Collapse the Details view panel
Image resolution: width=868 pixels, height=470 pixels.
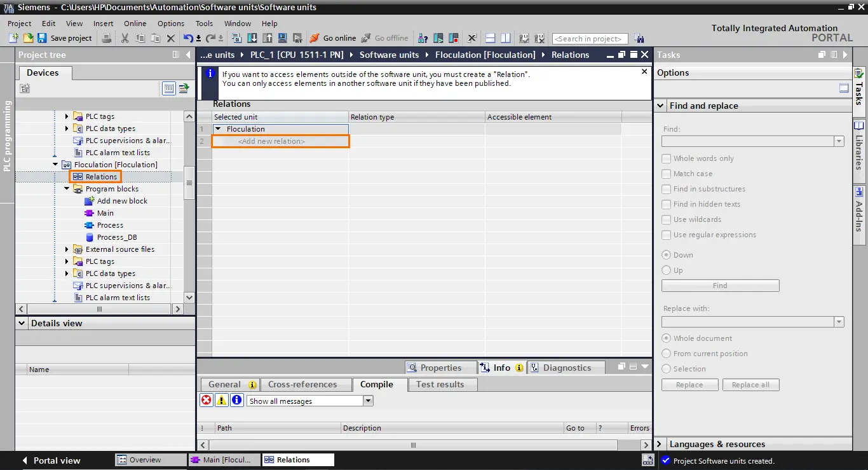coord(22,323)
